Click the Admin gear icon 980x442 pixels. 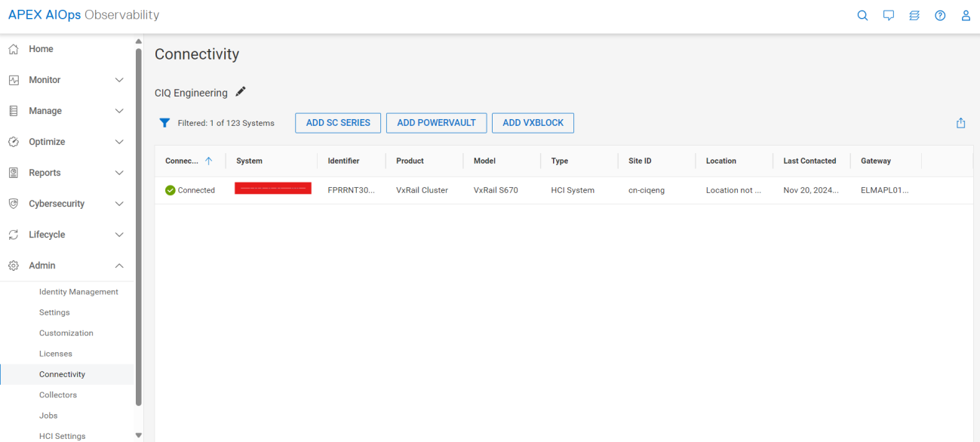pyautogui.click(x=13, y=266)
